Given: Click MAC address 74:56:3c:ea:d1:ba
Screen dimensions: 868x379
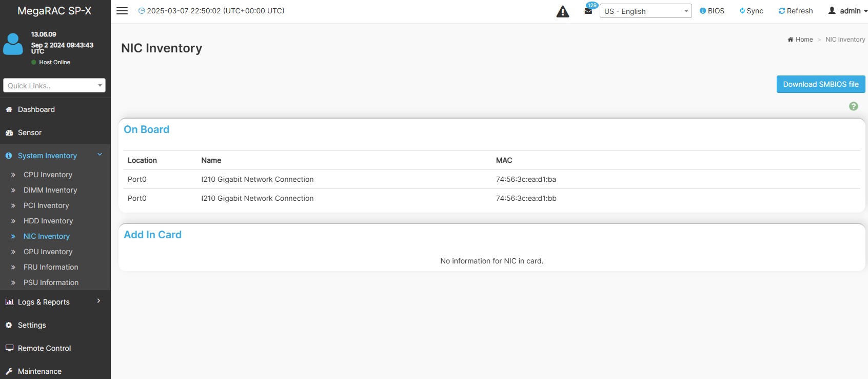Looking at the screenshot, I should point(526,179).
